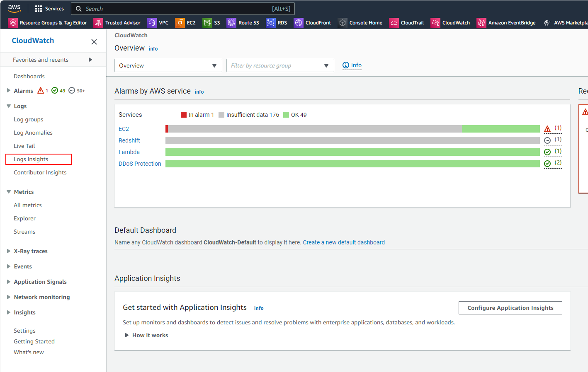Open the AWS logo home link
The image size is (588, 372).
point(14,8)
